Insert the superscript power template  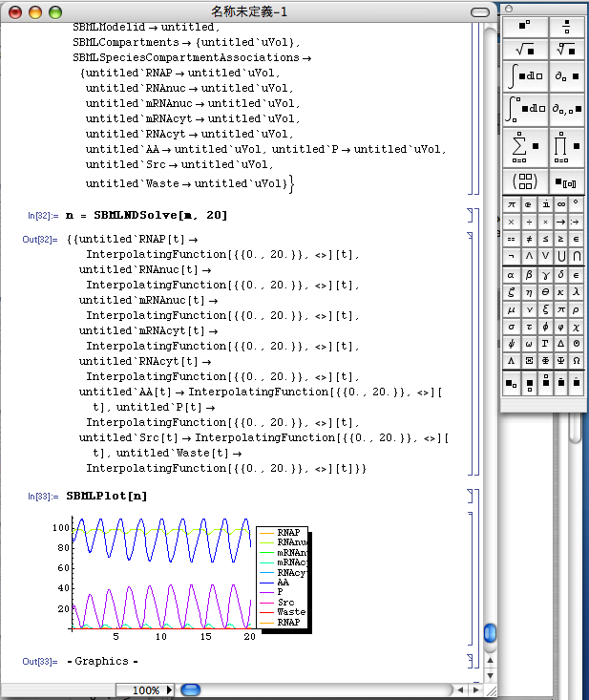point(525,27)
